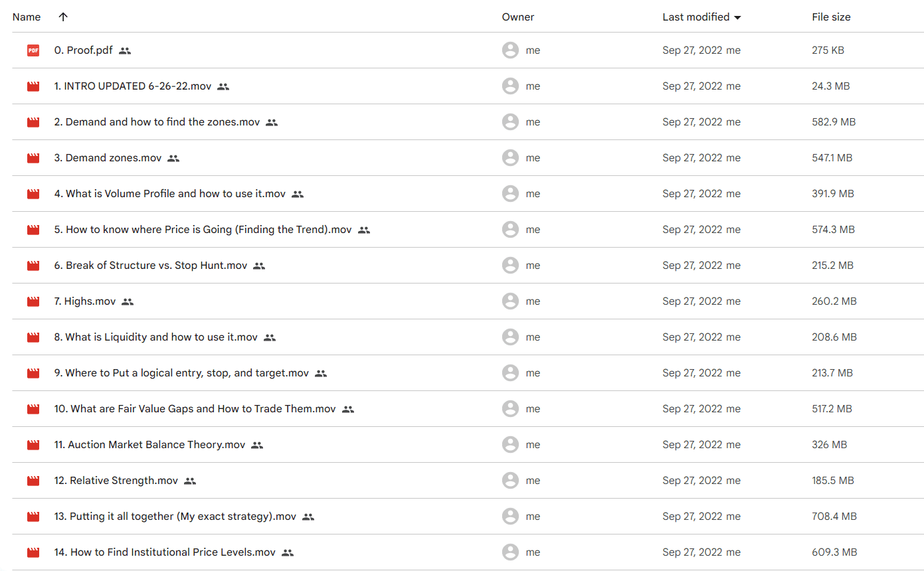Click video icon of 13. Putting it all together
This screenshot has width=924, height=571.
(x=33, y=517)
